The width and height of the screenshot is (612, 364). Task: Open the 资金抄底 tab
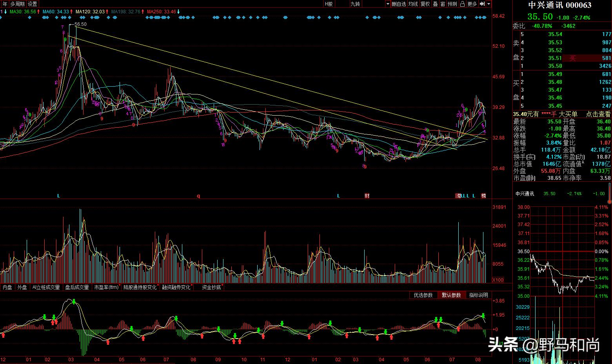pyautogui.click(x=212, y=287)
